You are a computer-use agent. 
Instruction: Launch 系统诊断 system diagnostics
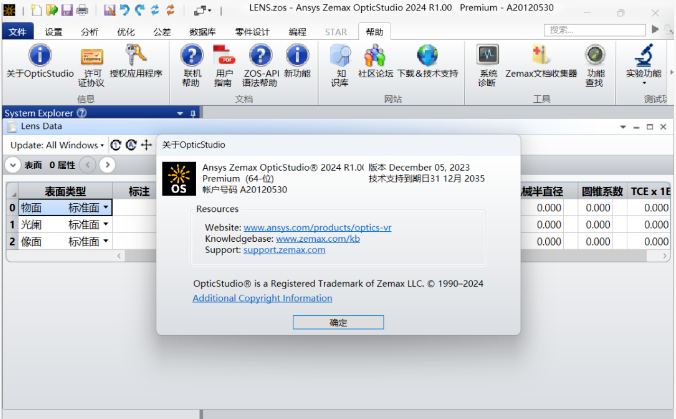pyautogui.click(x=487, y=56)
